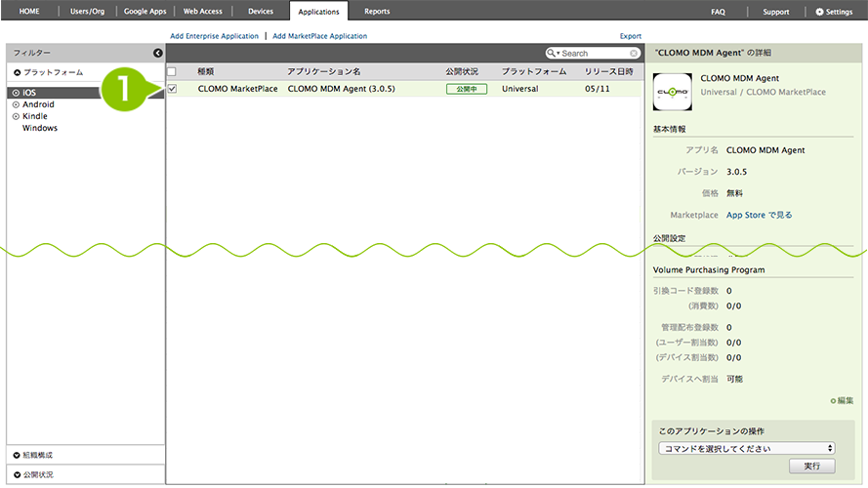Select the Applications tab
The width and height of the screenshot is (868, 488).
[x=318, y=12]
